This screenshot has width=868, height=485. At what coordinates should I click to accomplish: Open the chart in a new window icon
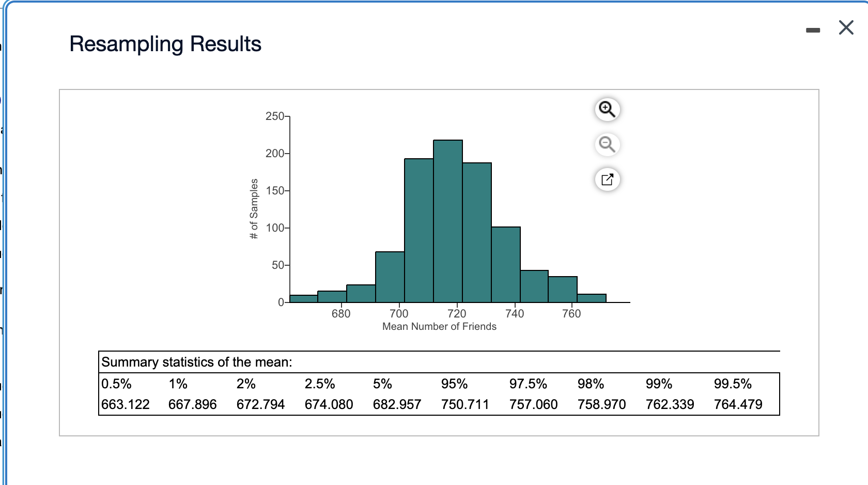[607, 179]
